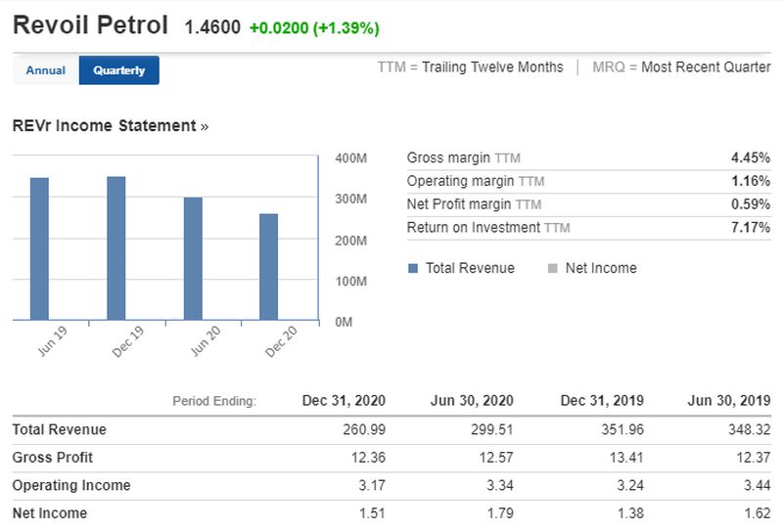The image size is (783, 532).
Task: Click Operating Income value 3.24
Action: tap(630, 486)
